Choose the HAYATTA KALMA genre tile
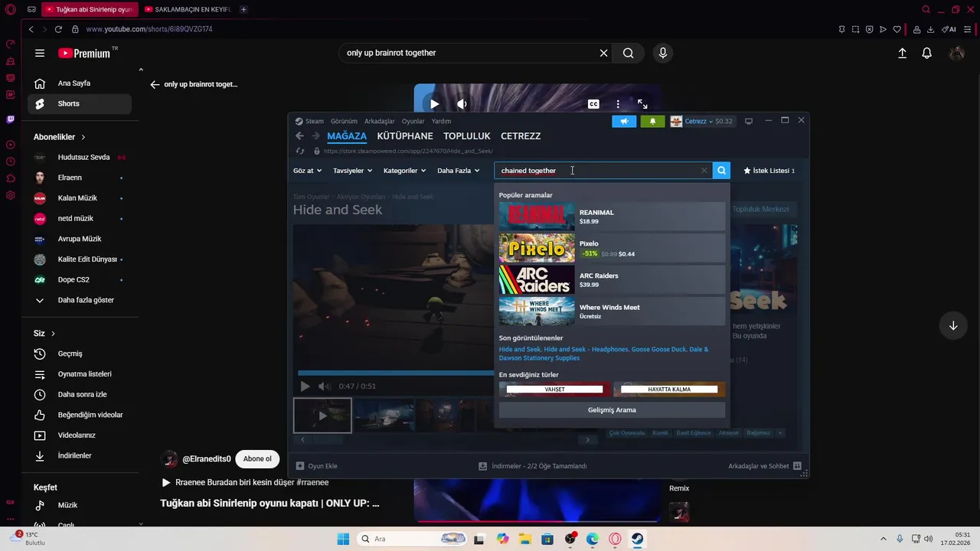Viewport: 980px width, 551px height. pos(669,390)
